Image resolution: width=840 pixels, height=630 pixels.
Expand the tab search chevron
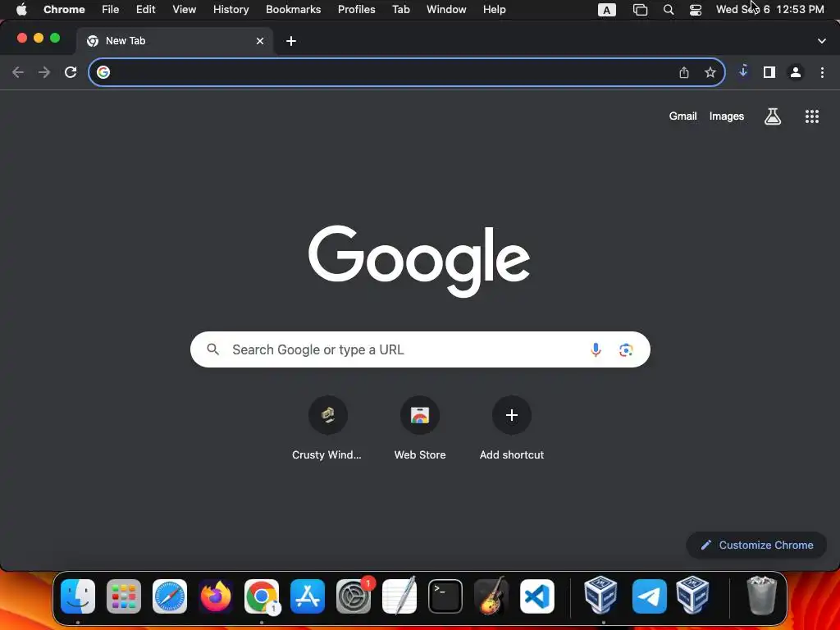(x=822, y=41)
